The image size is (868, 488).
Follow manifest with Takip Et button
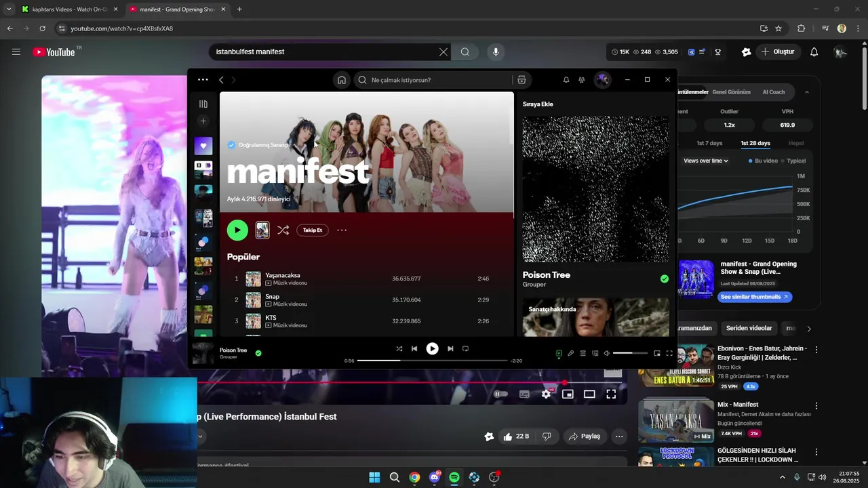pos(313,230)
